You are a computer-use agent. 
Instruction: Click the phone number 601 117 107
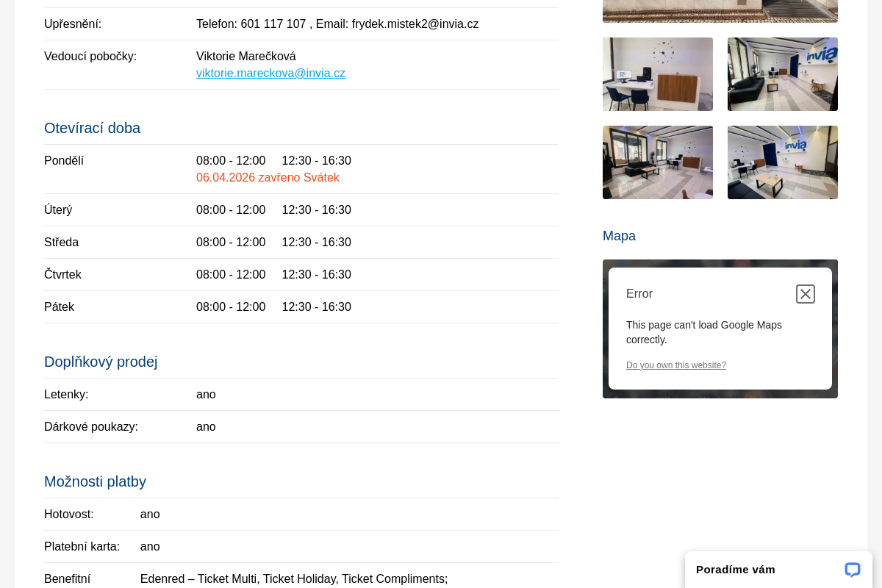pos(273,24)
